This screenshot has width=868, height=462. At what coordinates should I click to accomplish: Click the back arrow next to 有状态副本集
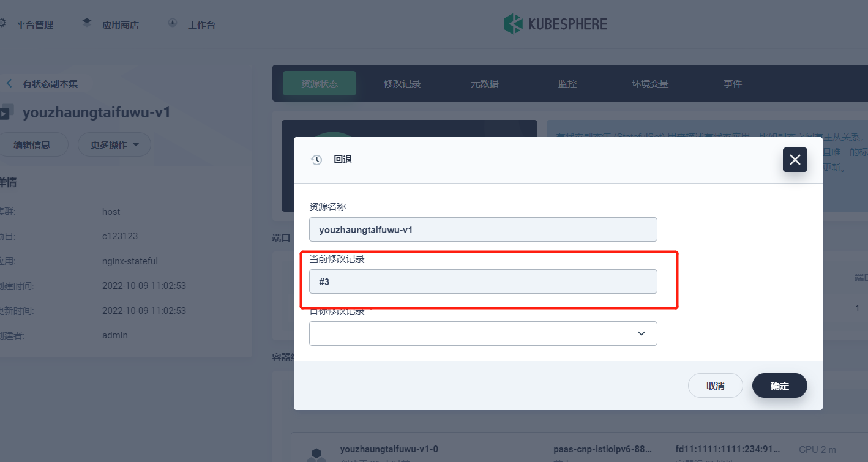coord(9,83)
